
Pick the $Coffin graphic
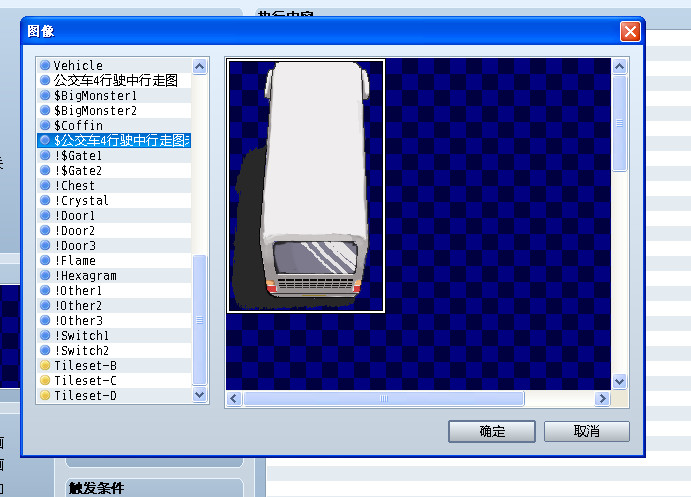point(114,125)
